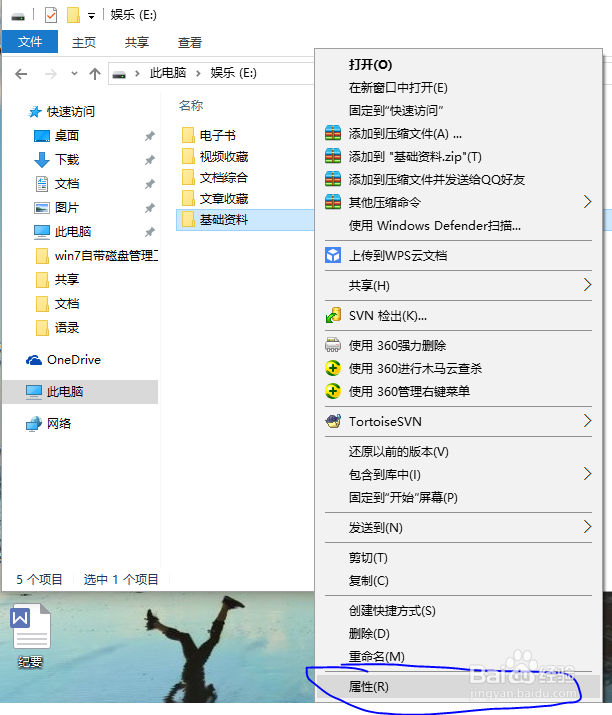Click the pinned 文档 document icon

[42, 184]
